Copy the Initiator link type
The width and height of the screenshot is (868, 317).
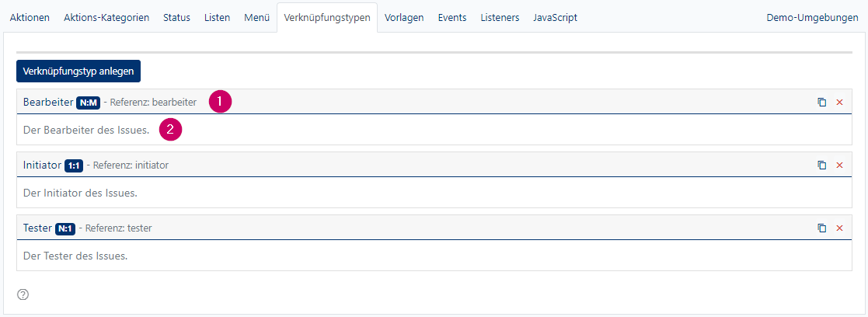pos(822,165)
